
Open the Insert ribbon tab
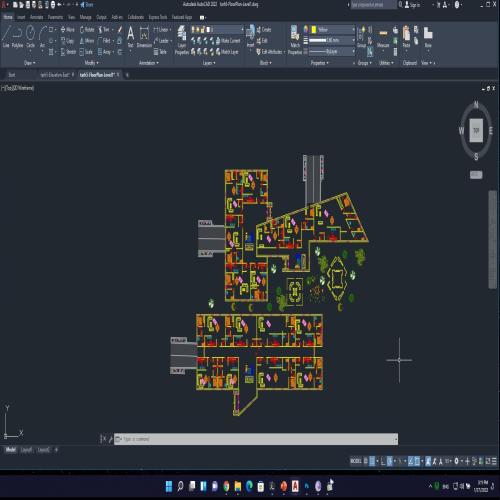coord(21,17)
